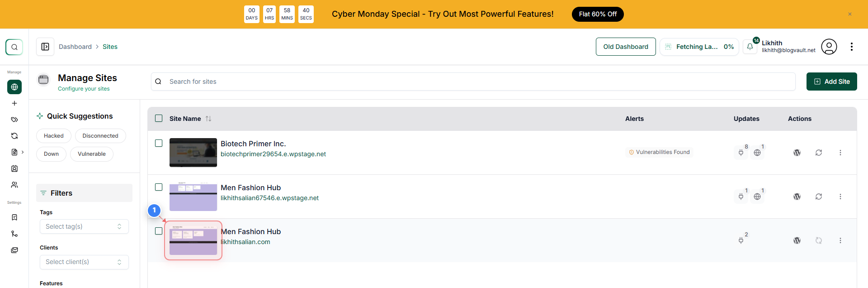Click the Flat 60% Off button
Screen dimensions: 868x288
[x=598, y=14]
